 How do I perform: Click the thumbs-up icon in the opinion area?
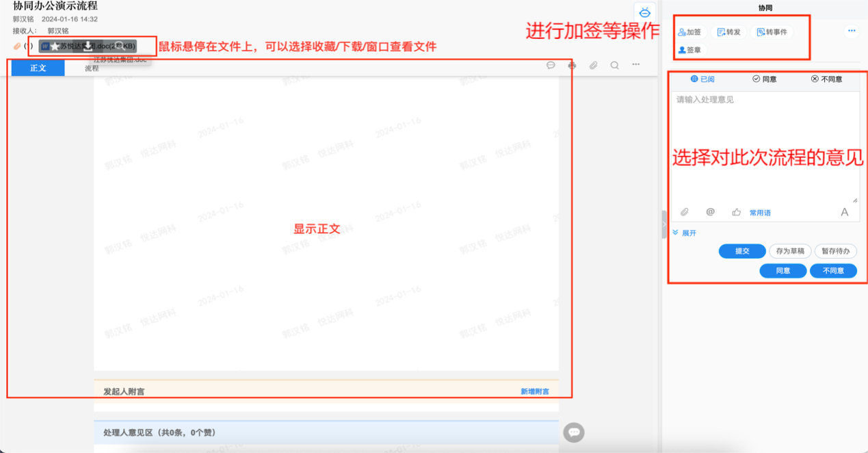736,212
